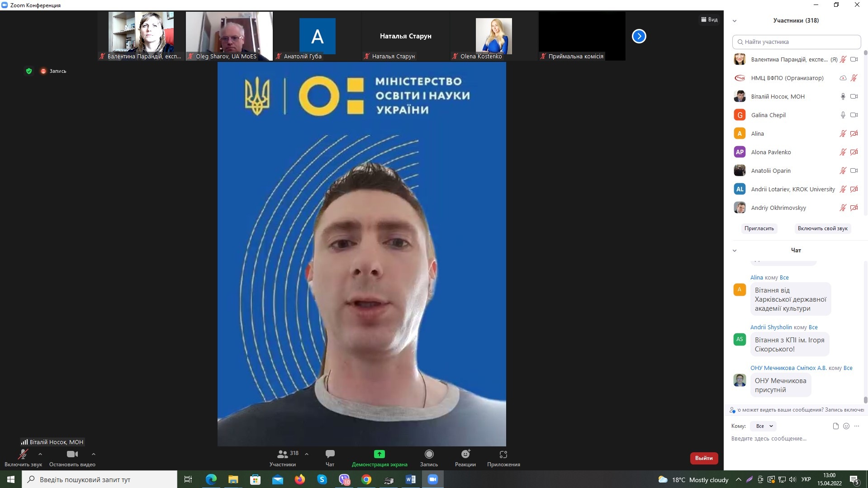This screenshot has height=488, width=868.
Task: Toggle muted mic for Alona Pavlenko
Action: [x=843, y=152]
